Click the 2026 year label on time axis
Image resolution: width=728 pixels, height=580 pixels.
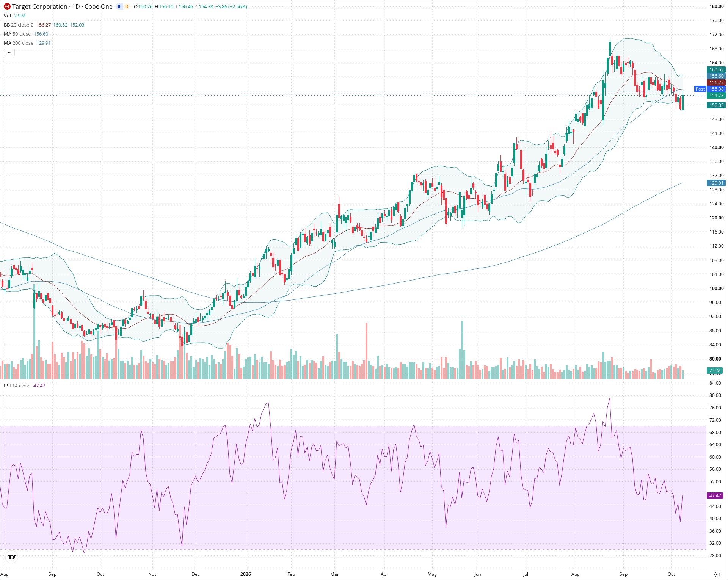point(246,574)
